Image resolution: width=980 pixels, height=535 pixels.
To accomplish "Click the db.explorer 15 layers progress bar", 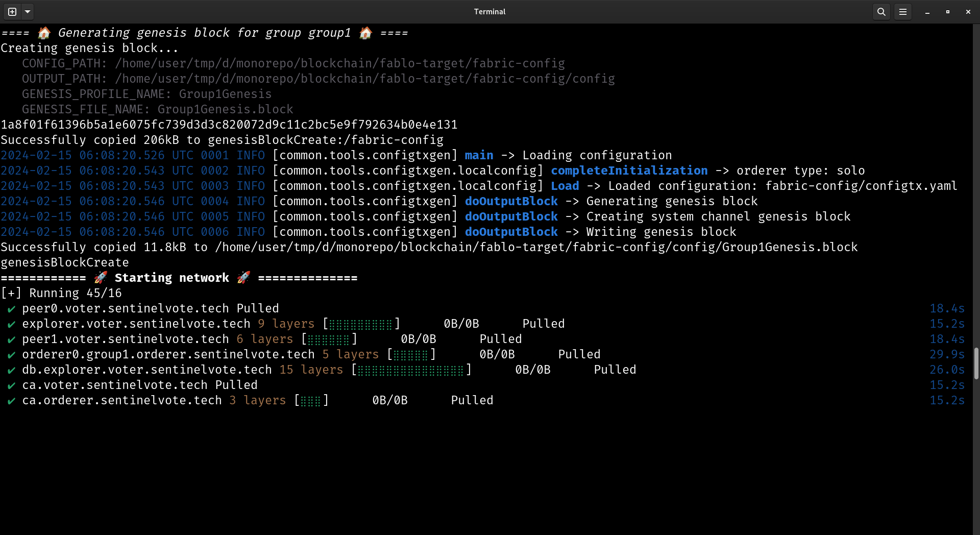I will [411, 370].
